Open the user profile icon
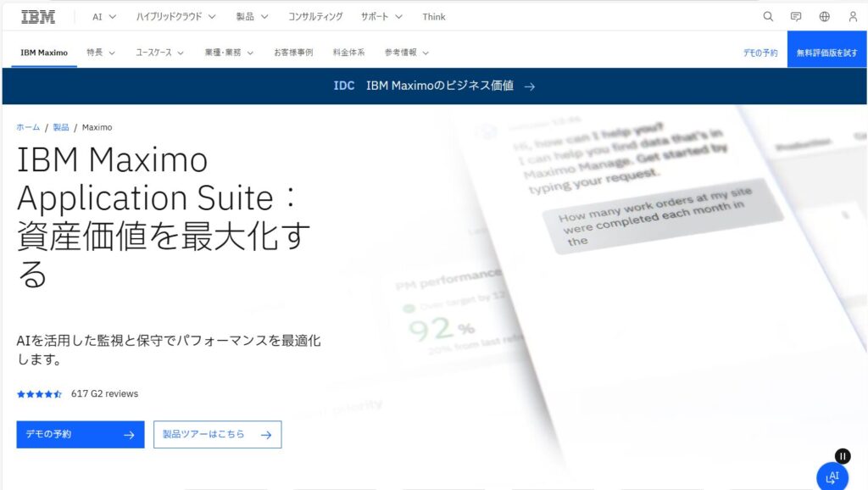Screen dimensions: 868x490 point(853,16)
